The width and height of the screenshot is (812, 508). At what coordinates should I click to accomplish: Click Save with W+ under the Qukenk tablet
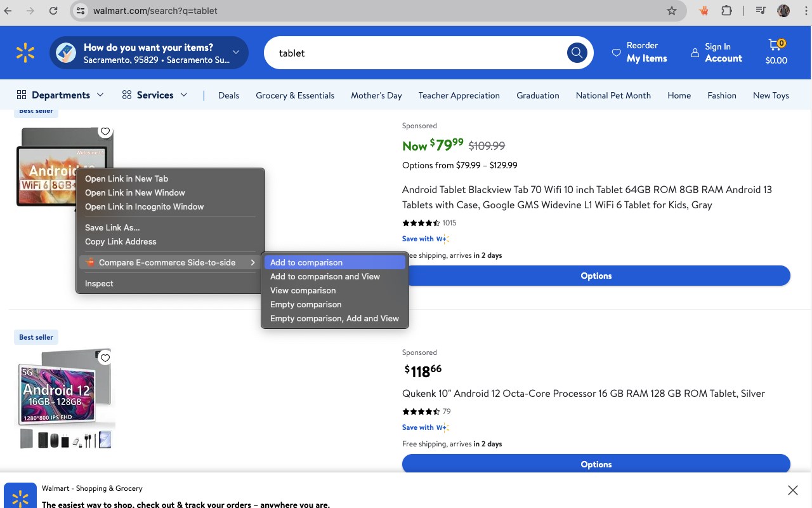[426, 427]
